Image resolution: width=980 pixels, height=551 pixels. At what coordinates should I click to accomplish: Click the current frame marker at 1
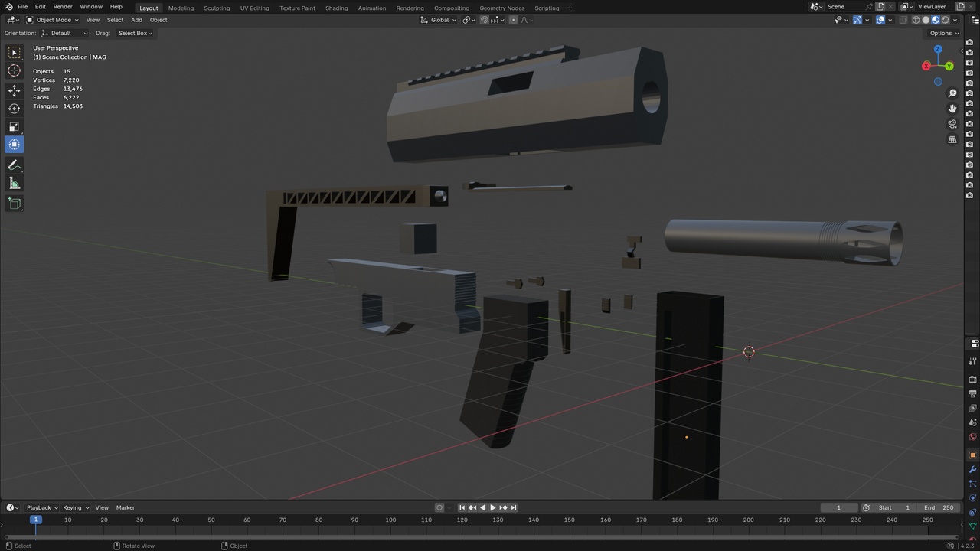click(35, 520)
